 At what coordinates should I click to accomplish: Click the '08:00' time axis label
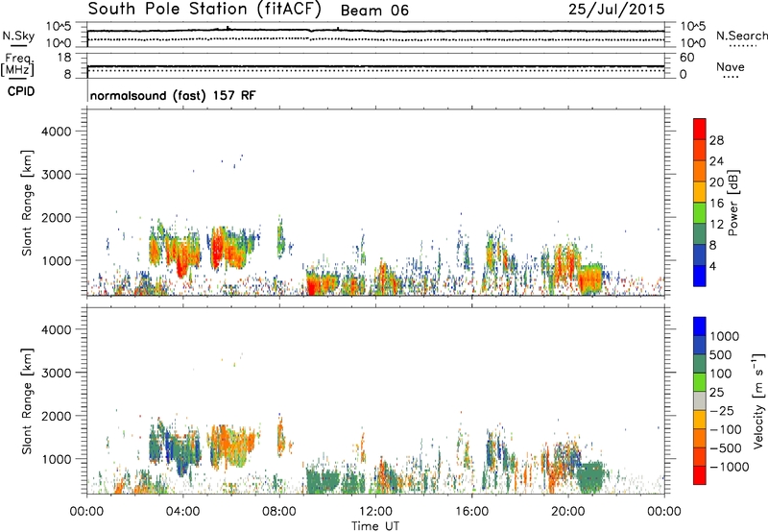(x=279, y=512)
